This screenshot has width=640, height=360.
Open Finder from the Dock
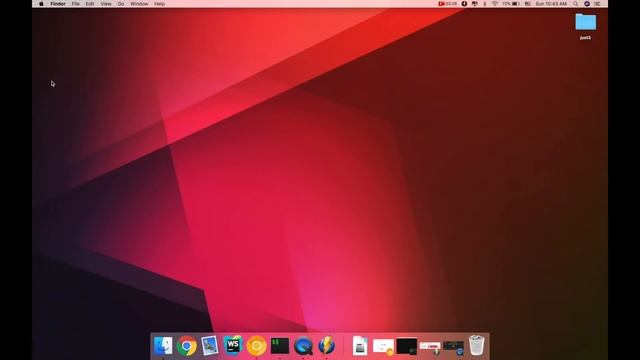(x=163, y=346)
